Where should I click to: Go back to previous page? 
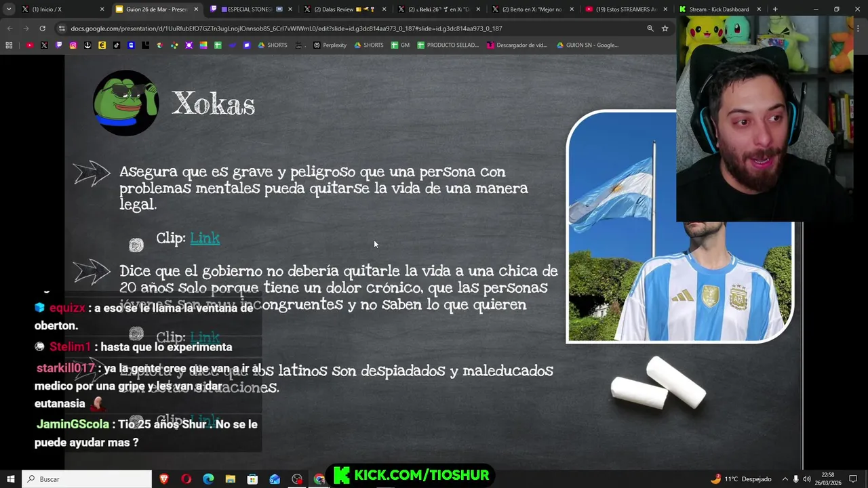tap(9, 28)
